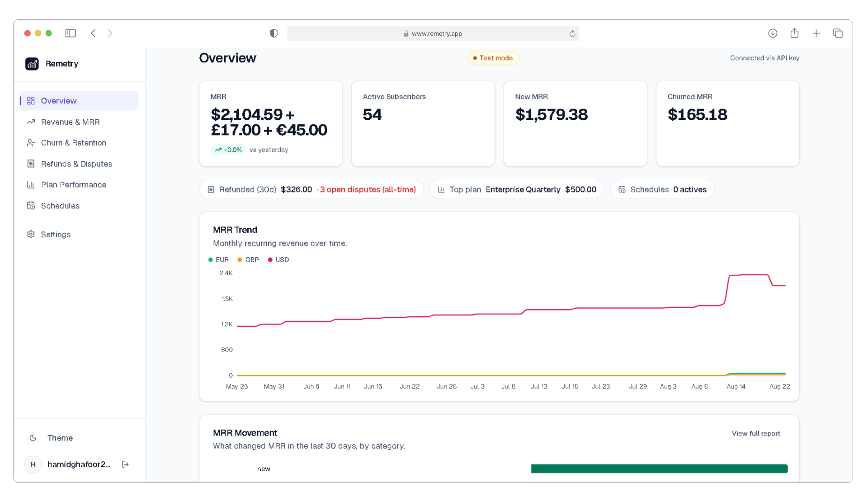Click the MRR Trend heading
This screenshot has width=868, height=488.
tap(235, 230)
